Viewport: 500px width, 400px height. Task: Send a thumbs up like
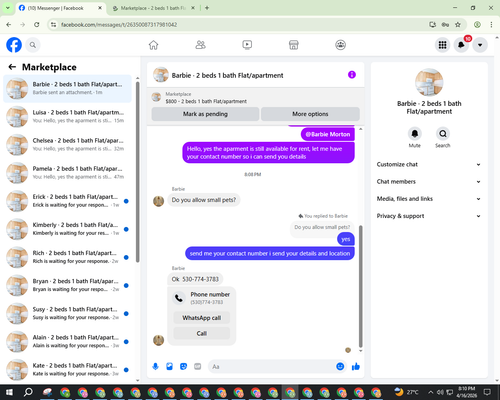356,367
